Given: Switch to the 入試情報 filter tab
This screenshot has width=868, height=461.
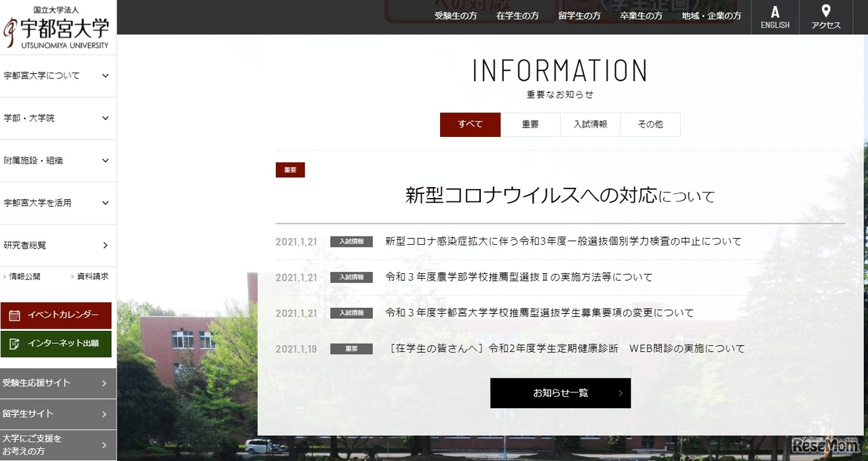Looking at the screenshot, I should click(x=590, y=125).
